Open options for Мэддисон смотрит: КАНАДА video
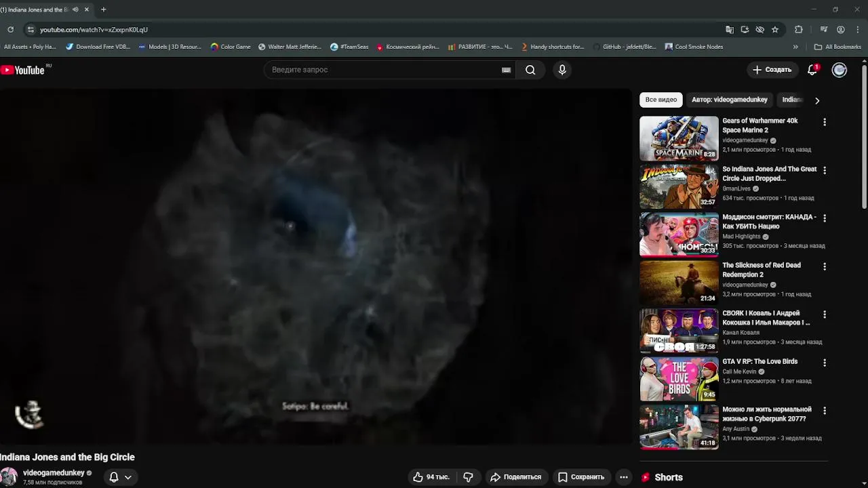The width and height of the screenshot is (868, 488). [825, 218]
